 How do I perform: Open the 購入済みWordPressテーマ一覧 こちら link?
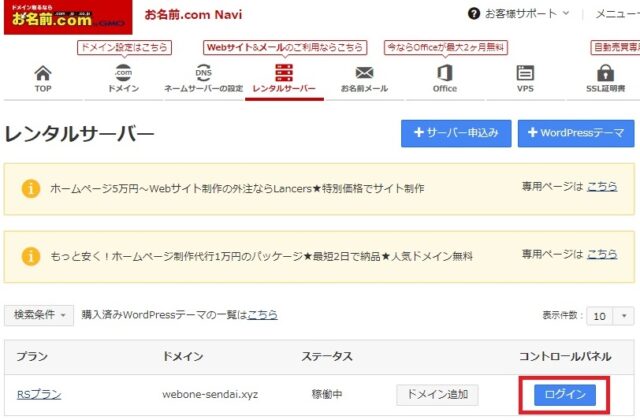point(262,315)
